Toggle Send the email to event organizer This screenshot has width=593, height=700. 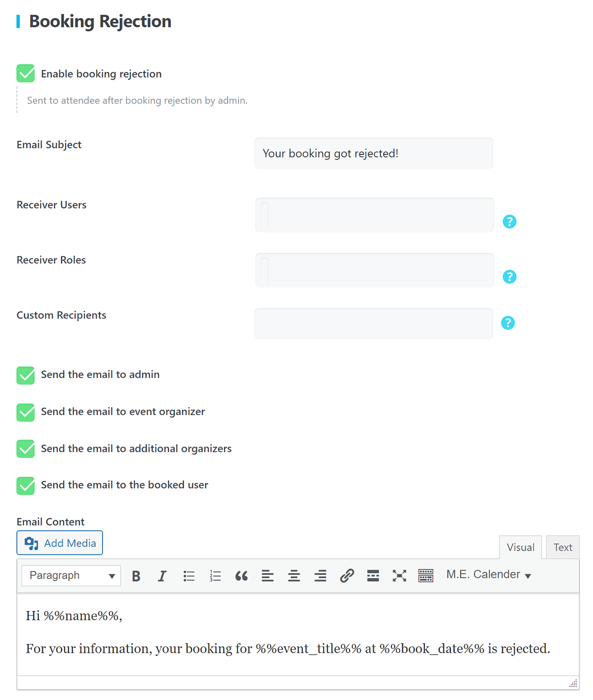(25, 412)
